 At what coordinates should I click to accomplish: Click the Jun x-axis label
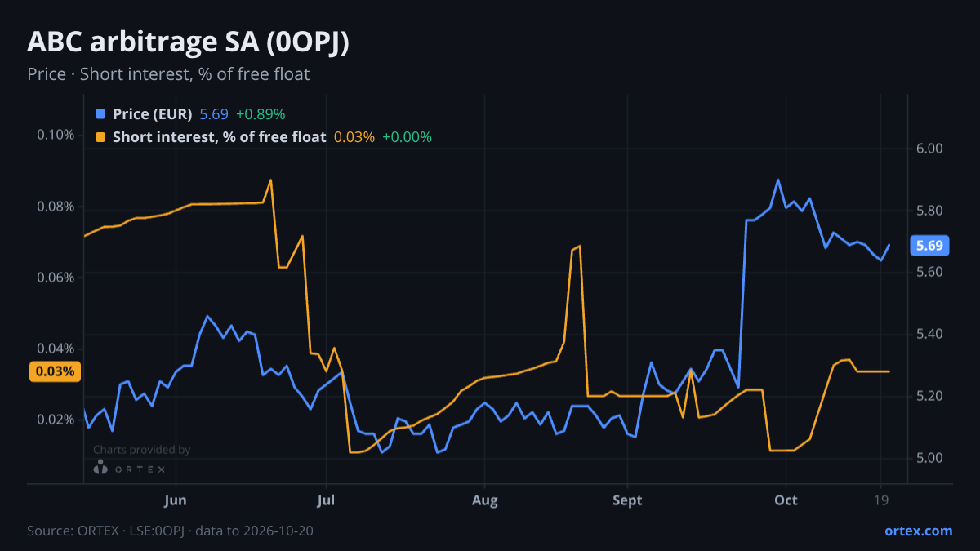click(x=176, y=500)
